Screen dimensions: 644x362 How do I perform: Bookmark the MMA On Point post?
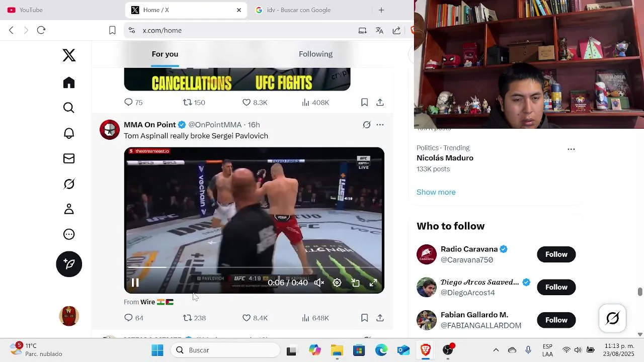point(364,318)
